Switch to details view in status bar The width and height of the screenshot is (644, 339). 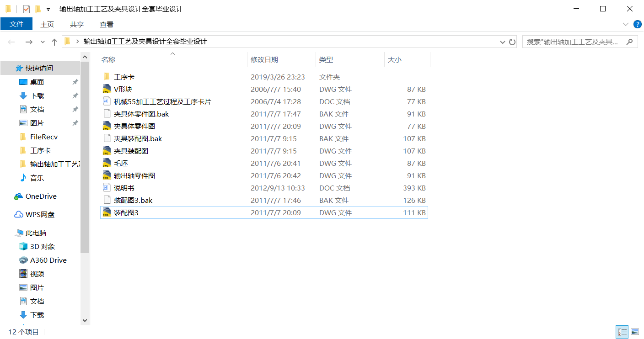[x=622, y=332]
